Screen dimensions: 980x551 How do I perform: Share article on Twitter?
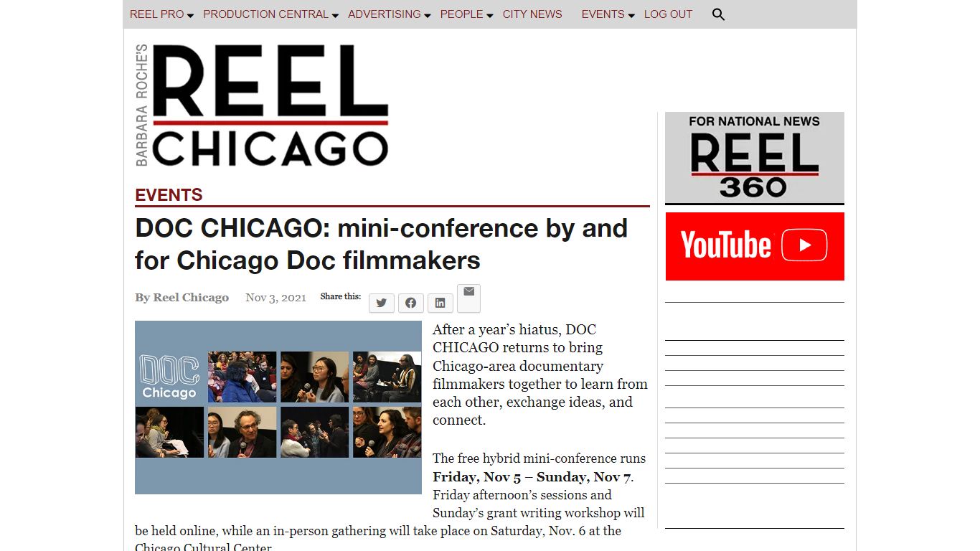(382, 303)
